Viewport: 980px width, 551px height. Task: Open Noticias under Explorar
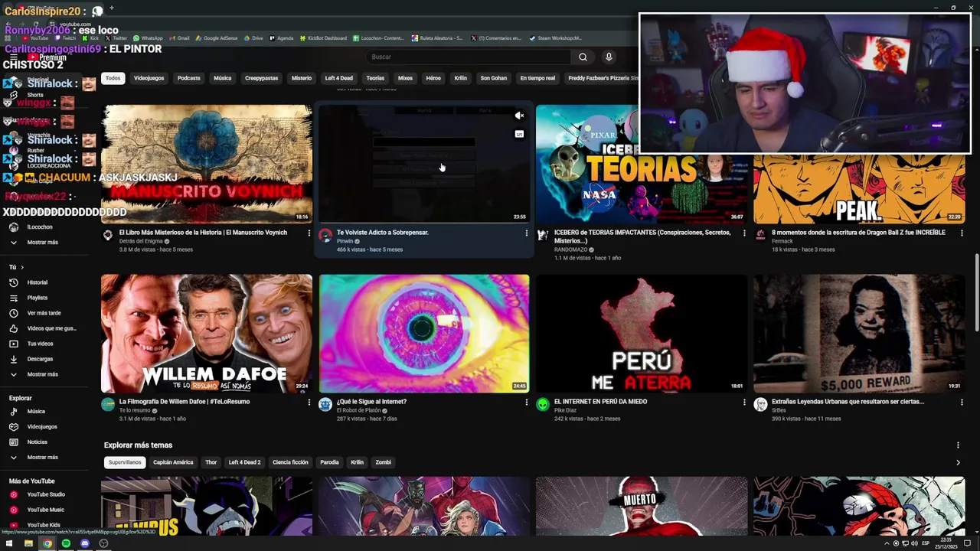[37, 442]
